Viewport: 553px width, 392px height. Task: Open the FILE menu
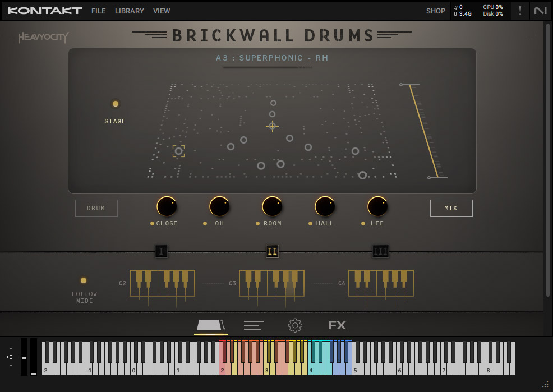coord(98,11)
